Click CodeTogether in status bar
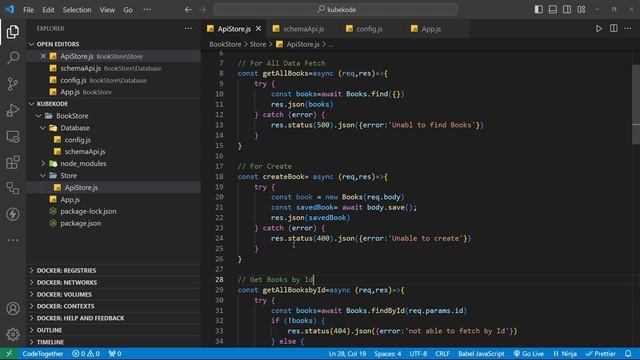640x360 pixels. pos(42,353)
